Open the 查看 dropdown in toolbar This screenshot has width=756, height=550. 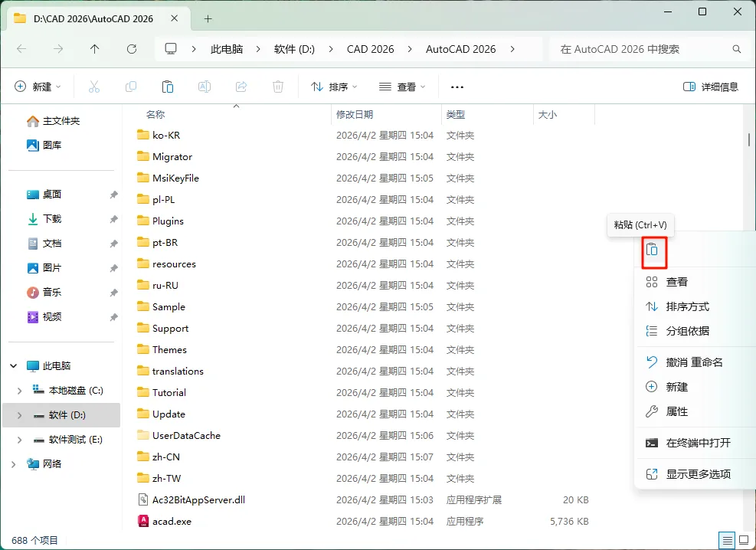click(402, 87)
